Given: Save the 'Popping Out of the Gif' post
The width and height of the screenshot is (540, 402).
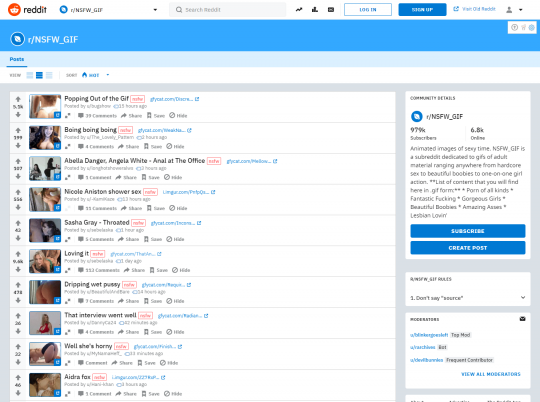Looking at the screenshot, I should [x=156, y=116].
